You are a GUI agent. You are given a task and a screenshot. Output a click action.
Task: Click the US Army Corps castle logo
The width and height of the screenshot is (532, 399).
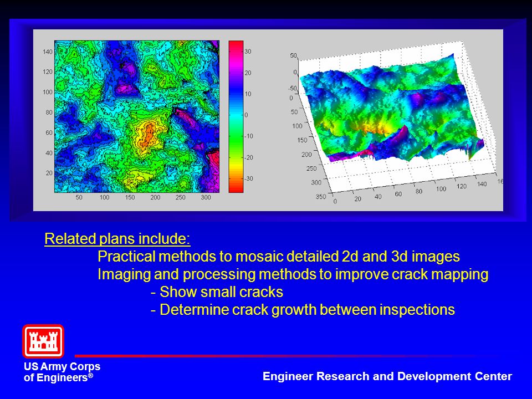tap(43, 341)
